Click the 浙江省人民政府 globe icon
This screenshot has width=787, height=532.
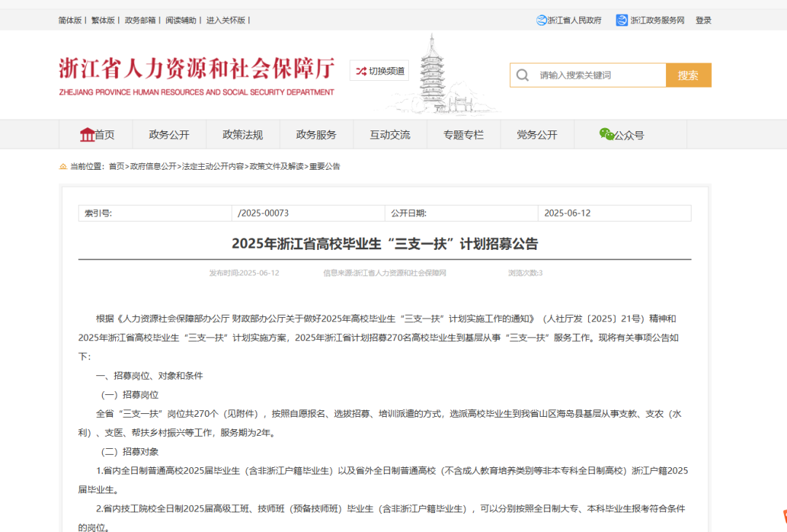pos(541,20)
